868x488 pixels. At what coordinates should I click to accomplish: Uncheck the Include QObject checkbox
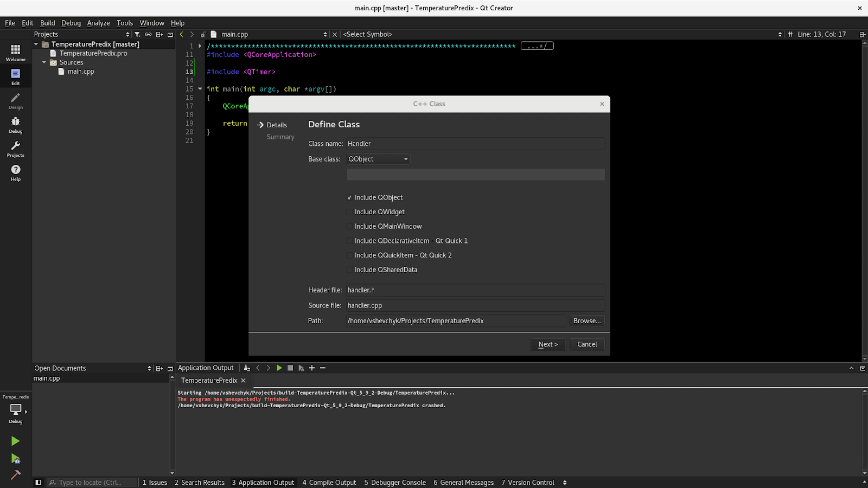pyautogui.click(x=349, y=198)
